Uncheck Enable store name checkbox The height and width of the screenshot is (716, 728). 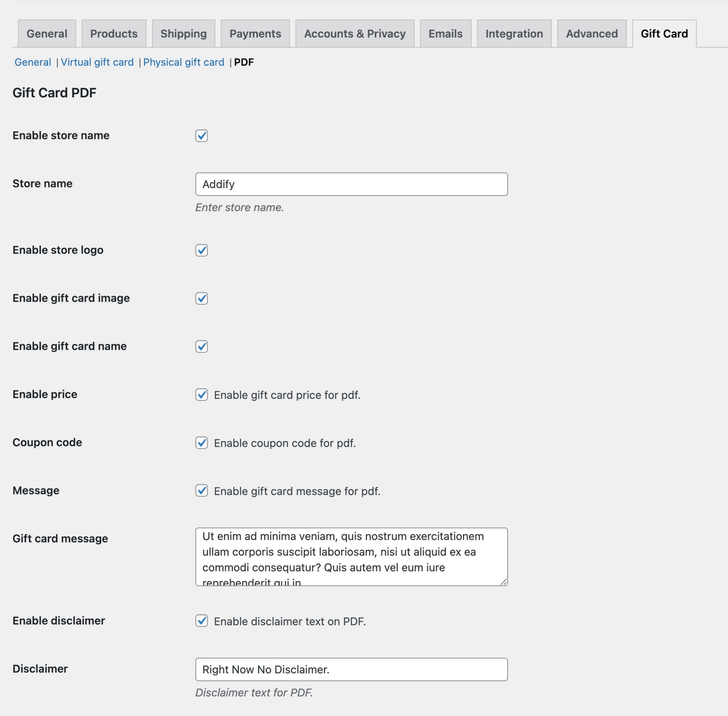(201, 136)
